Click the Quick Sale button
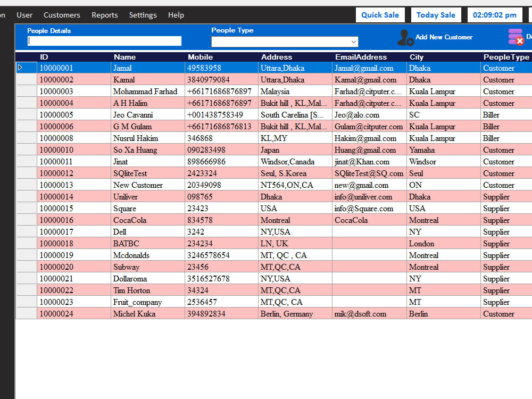The width and height of the screenshot is (532, 399). (380, 15)
